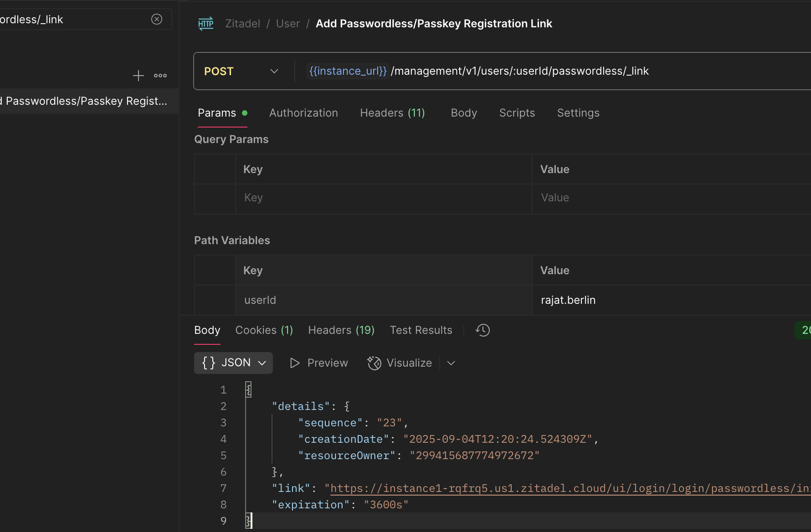This screenshot has width=811, height=532.
Task: Click the creationDate timestamp value
Action: point(498,439)
